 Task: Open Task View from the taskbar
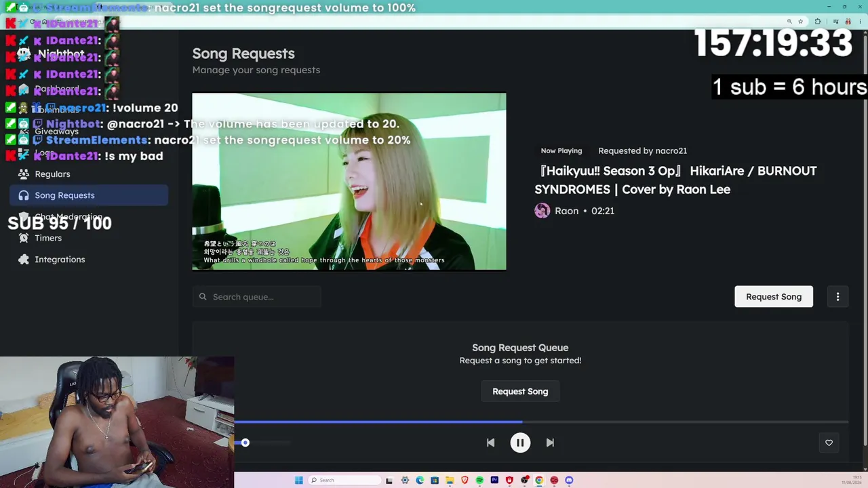(389, 481)
